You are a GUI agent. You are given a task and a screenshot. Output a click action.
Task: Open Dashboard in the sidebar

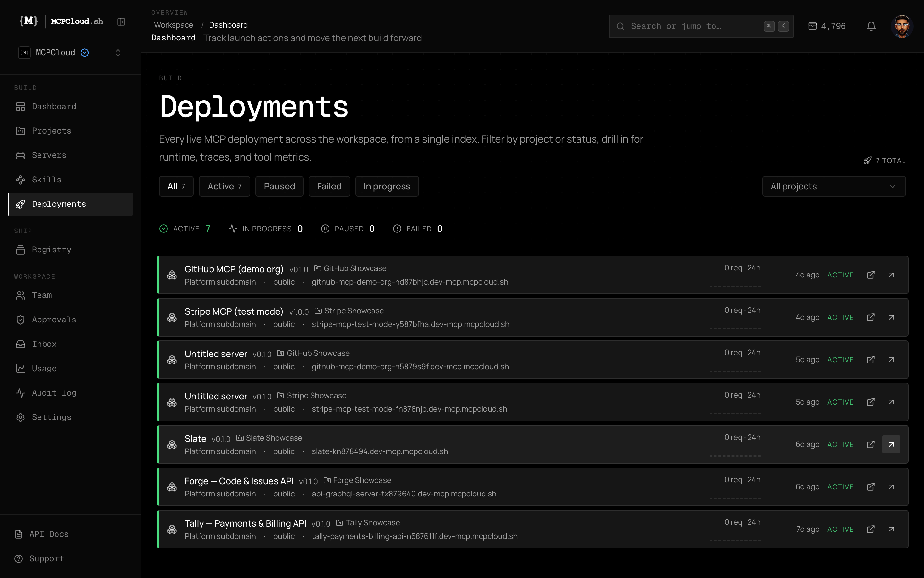(70, 106)
